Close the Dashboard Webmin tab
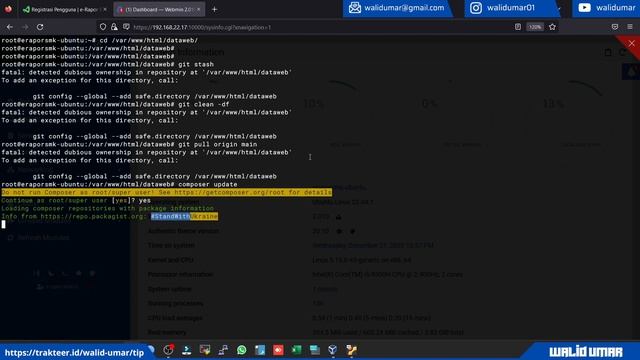This screenshot has width=640, height=360. point(199,9)
